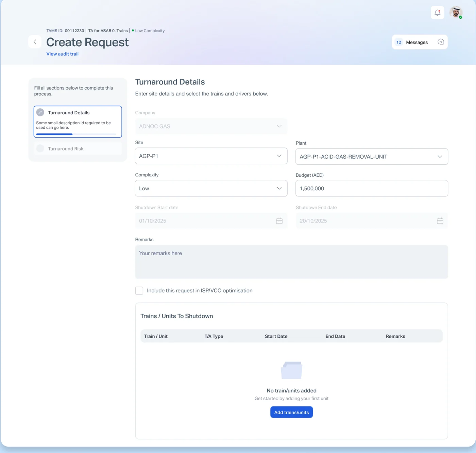Image resolution: width=476 pixels, height=453 pixels.
Task: Click the No train/units added message
Action: (291, 390)
